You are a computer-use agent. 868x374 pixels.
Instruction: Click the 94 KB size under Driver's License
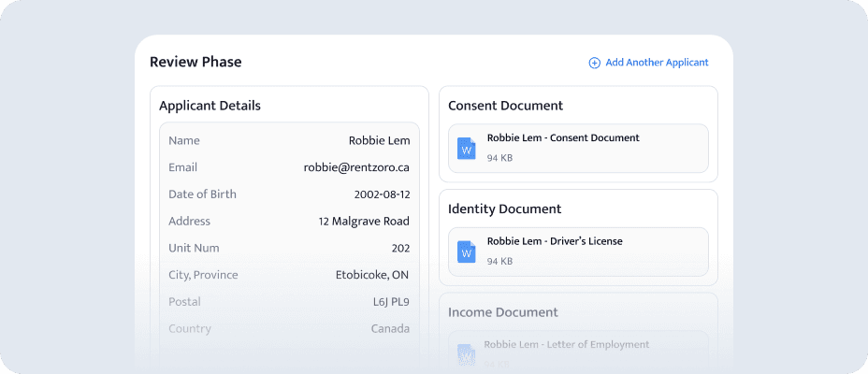499,261
